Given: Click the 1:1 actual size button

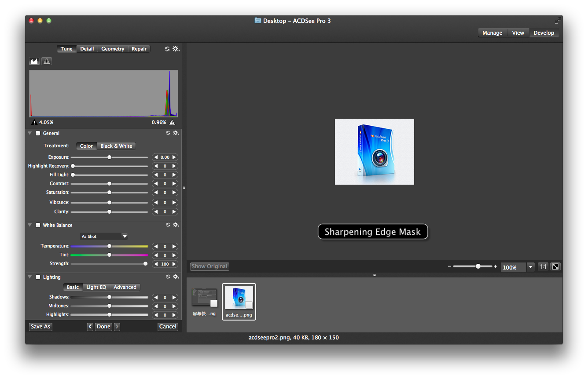Looking at the screenshot, I should (543, 267).
